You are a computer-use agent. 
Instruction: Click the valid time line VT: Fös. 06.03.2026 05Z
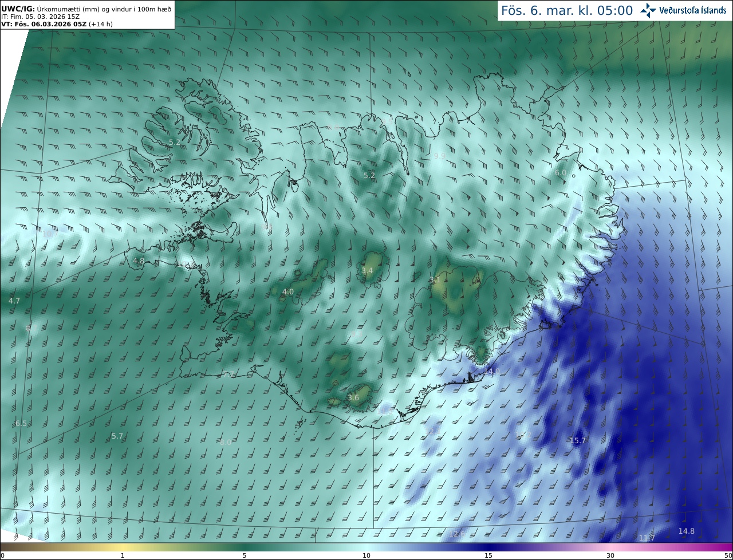point(44,24)
